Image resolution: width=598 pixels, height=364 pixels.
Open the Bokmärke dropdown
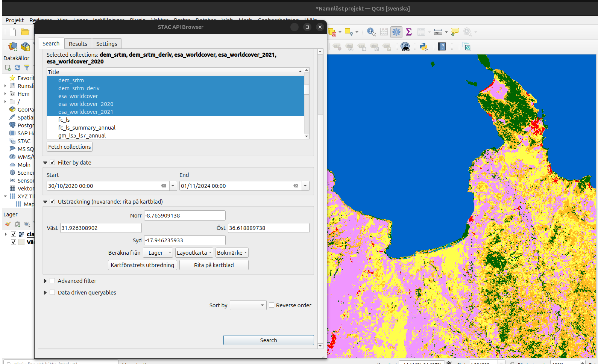(x=232, y=253)
